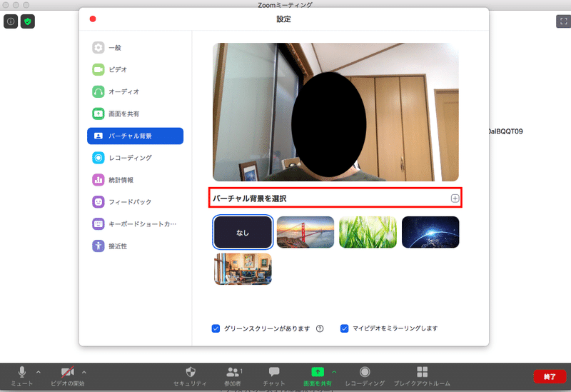Expand the audio options arrow beside ミュート
The height and width of the screenshot is (392, 571).
pos(39,372)
